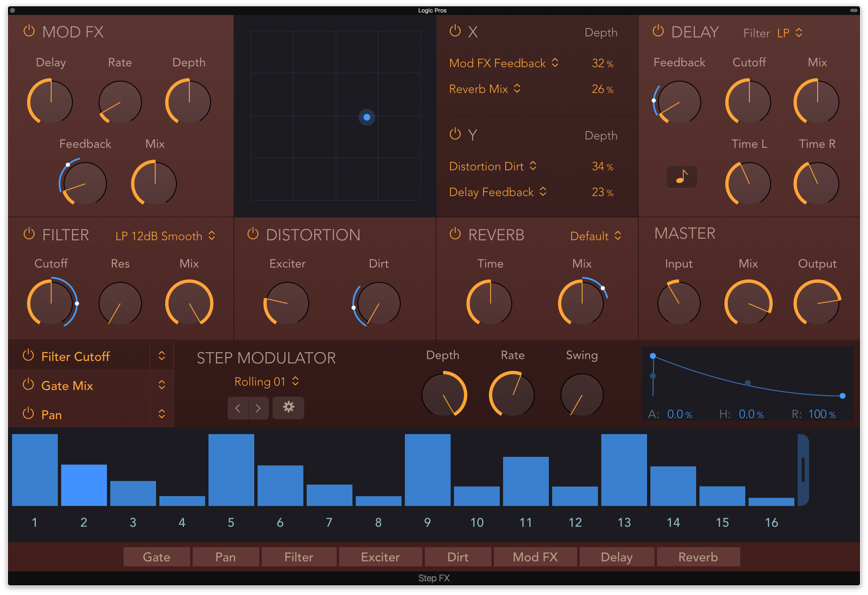Toggle the Gate Mix modulator power
868x595 pixels.
(x=28, y=385)
